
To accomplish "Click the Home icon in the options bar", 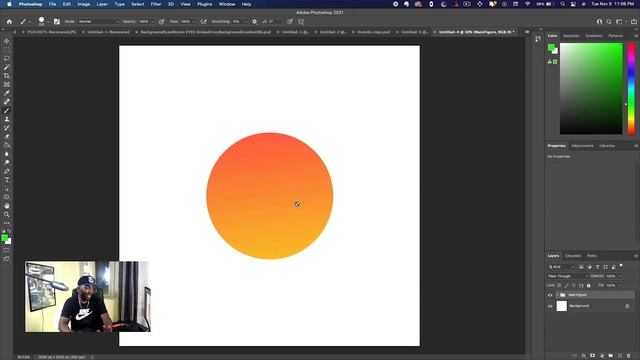I will coord(9,22).
